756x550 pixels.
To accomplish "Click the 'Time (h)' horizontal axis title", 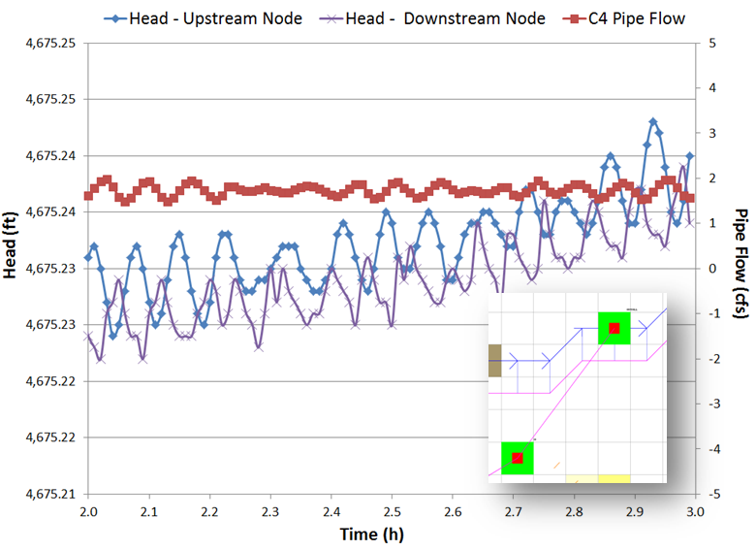I will click(372, 534).
